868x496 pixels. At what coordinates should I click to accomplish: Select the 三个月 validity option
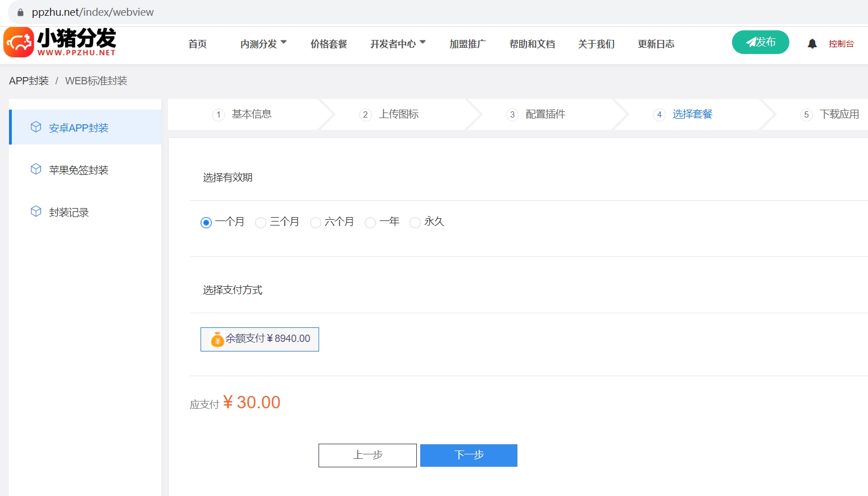[261, 223]
